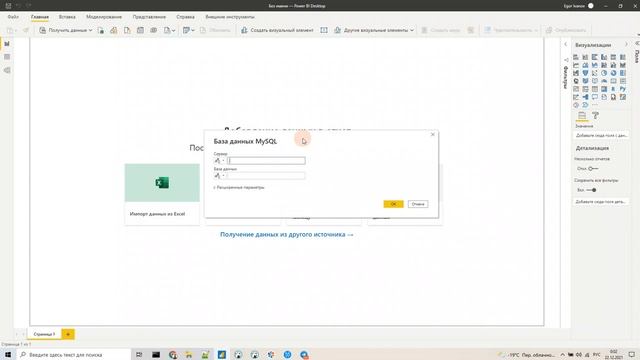Image resolution: width=640 pixels, height=360 pixels.
Task: Select the Python visual icon in Визуализации
Action: coord(623,89)
